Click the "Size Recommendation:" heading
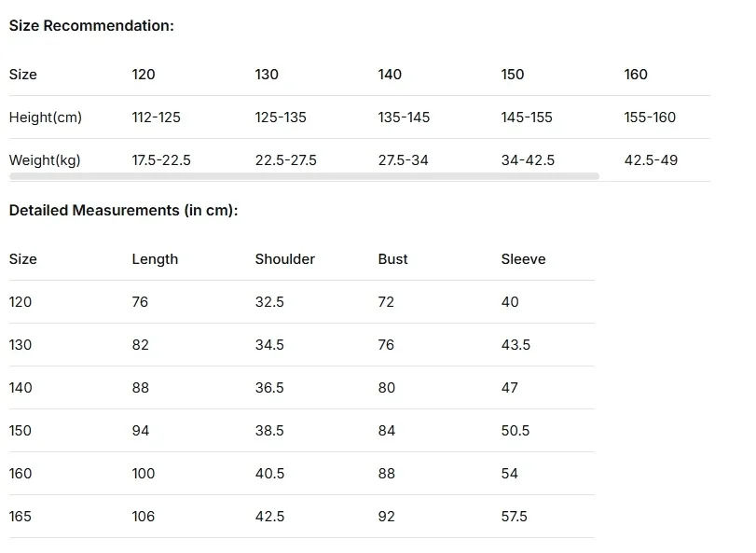The image size is (756, 553). pyautogui.click(x=91, y=26)
